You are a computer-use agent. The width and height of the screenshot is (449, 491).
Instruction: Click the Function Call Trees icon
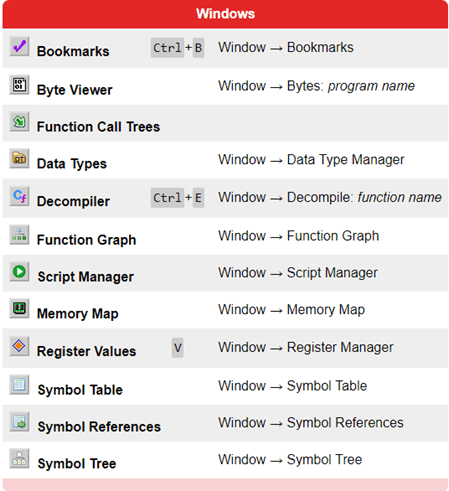click(19, 122)
